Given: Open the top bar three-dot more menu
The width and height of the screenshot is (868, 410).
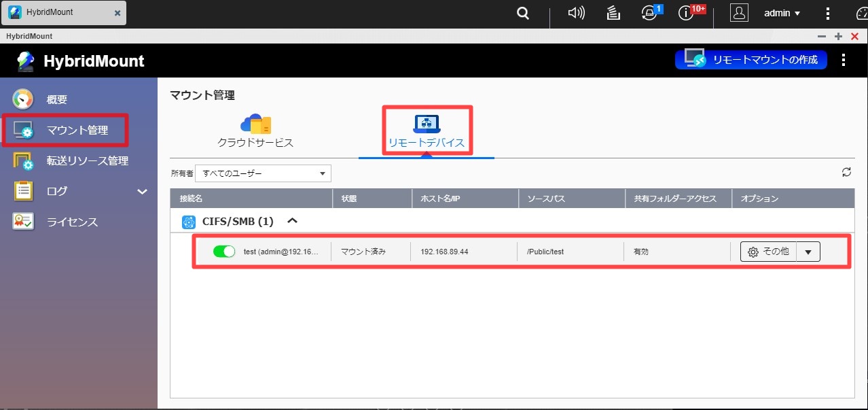Looking at the screenshot, I should pyautogui.click(x=827, y=13).
